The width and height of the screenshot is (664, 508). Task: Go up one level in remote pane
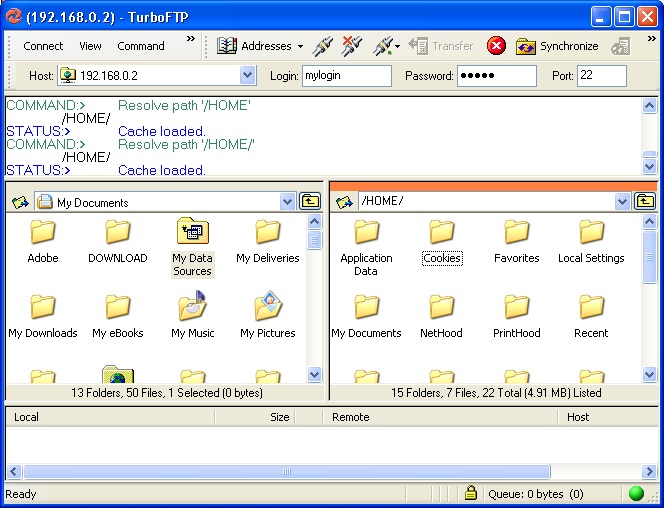645,201
